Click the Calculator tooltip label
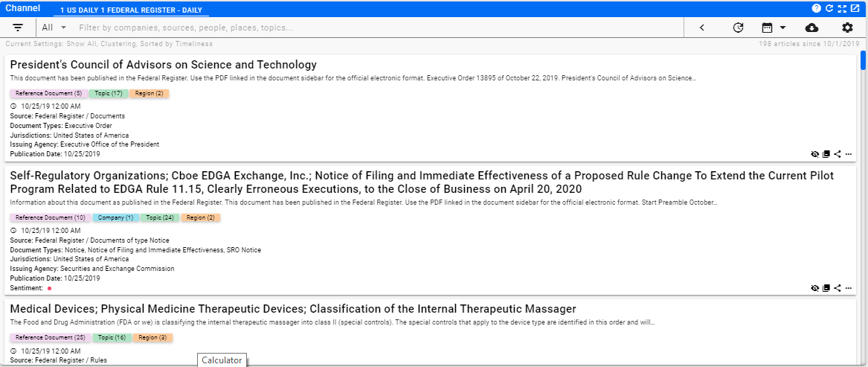 click(x=222, y=360)
